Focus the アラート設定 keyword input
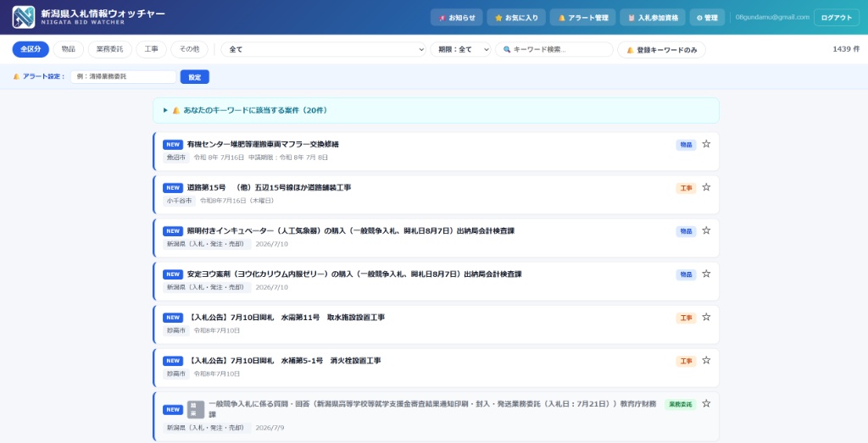Screen dimensions: 868x443 (124, 77)
